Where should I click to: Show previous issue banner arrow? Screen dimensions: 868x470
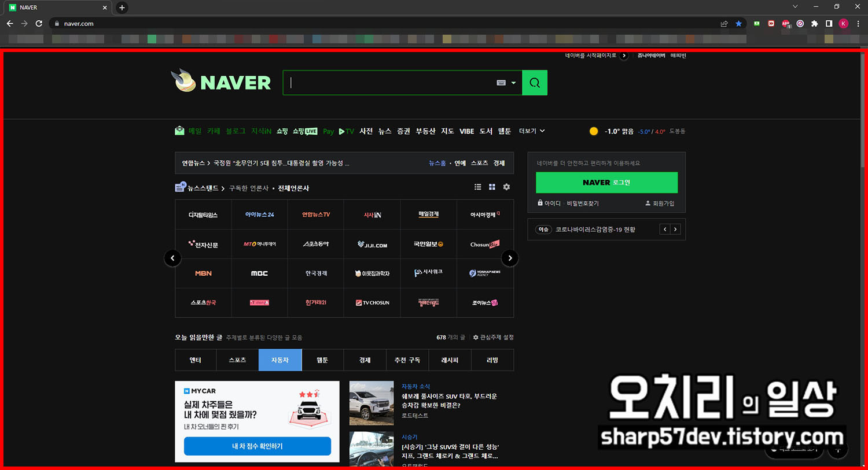click(x=665, y=230)
